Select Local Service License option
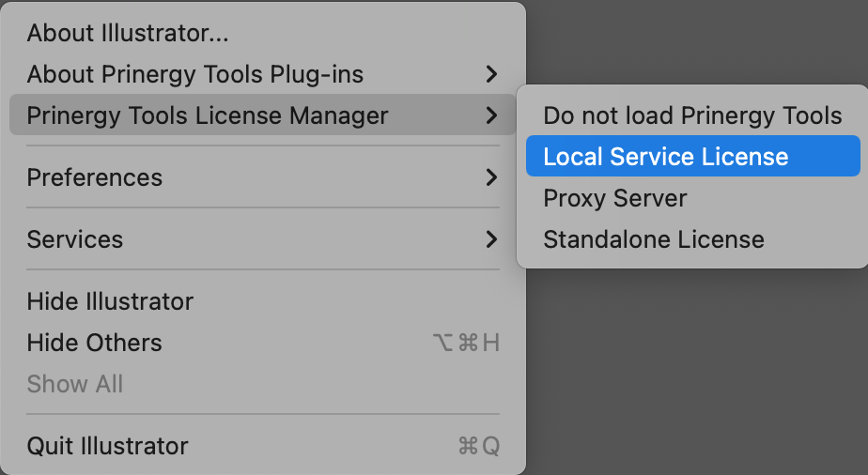 click(x=665, y=157)
